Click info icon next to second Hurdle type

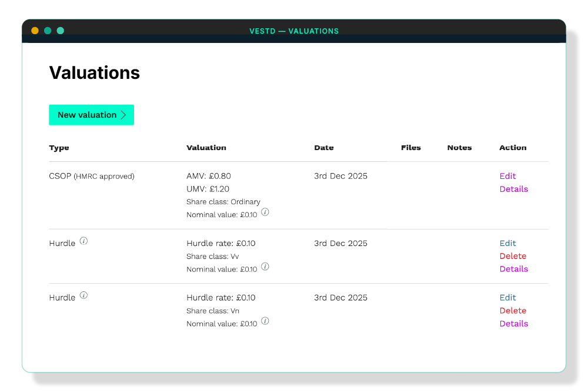tap(83, 295)
